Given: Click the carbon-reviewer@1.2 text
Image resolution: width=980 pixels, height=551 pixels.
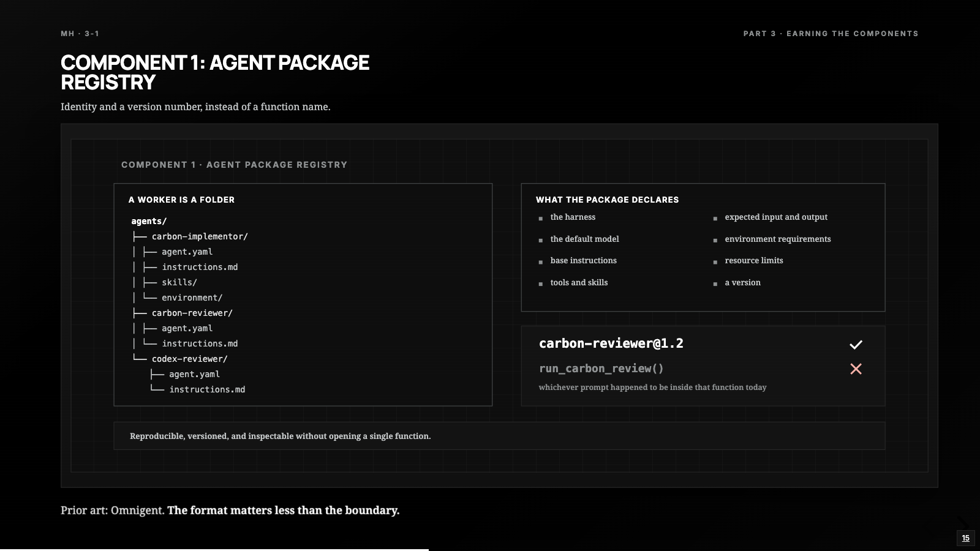Looking at the screenshot, I should 611,343.
